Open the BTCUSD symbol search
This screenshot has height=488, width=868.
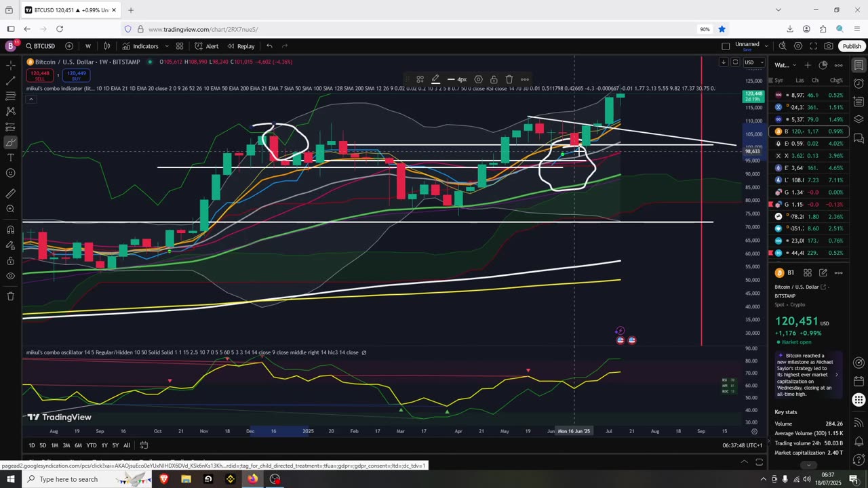pyautogui.click(x=41, y=46)
